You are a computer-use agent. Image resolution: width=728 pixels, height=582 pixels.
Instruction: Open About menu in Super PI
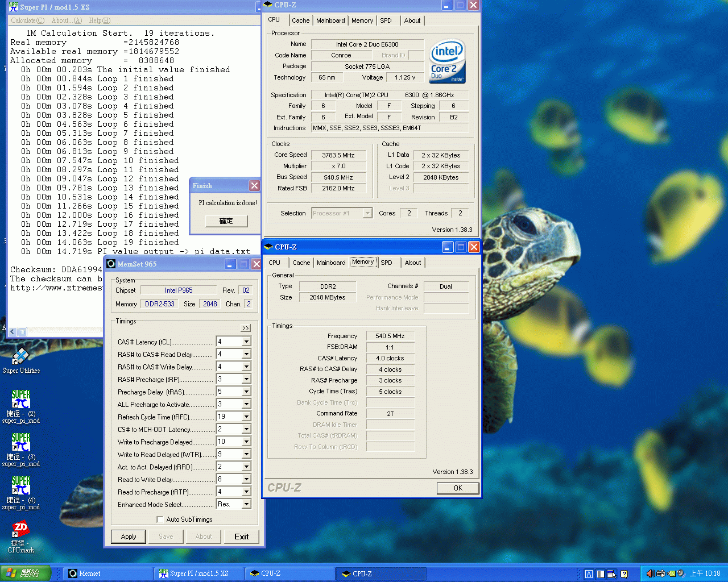67,20
